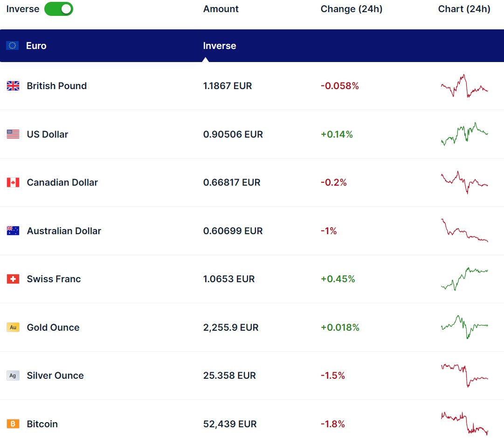
Task: Click the Amount column header
Action: pos(221,9)
